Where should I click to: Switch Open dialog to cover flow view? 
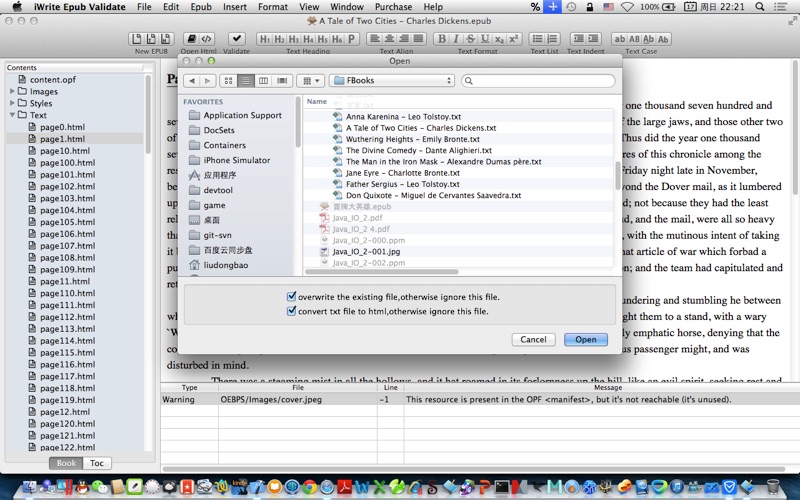click(x=282, y=81)
